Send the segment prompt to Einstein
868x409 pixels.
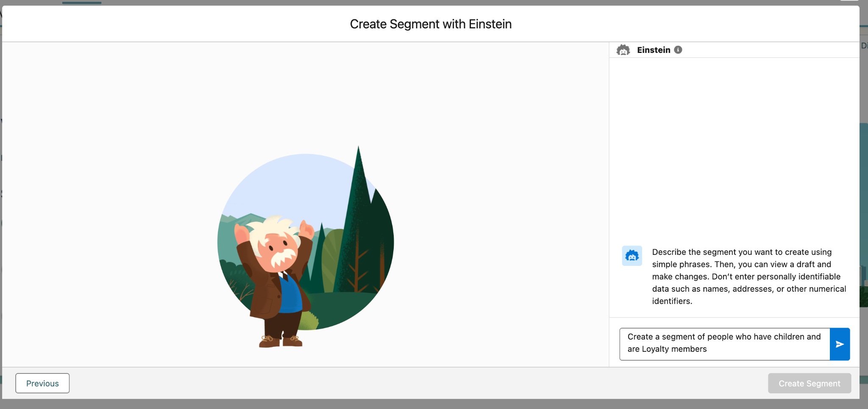840,344
